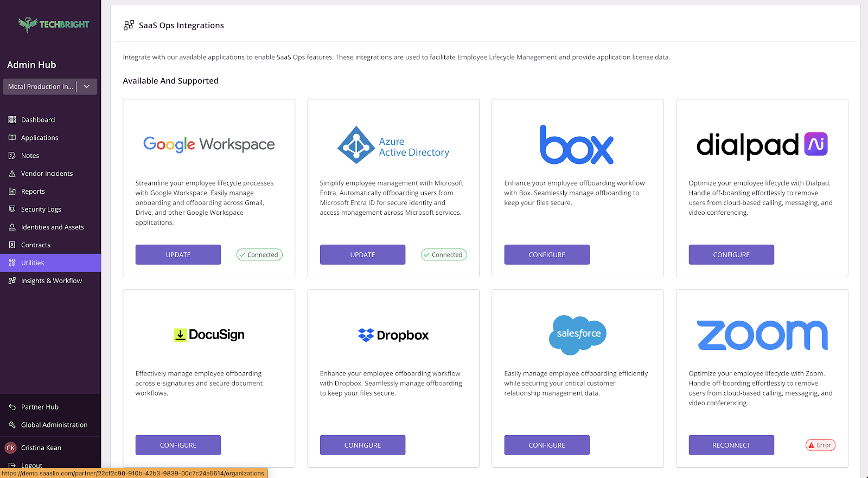Open the Reports menu item
The image size is (868, 478).
pyautogui.click(x=50, y=192)
